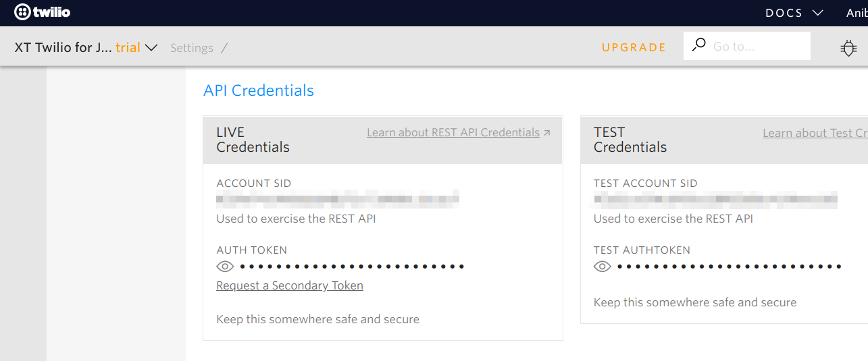This screenshot has width=868, height=361.
Task: Focus the Go to search field
Action: [747, 46]
